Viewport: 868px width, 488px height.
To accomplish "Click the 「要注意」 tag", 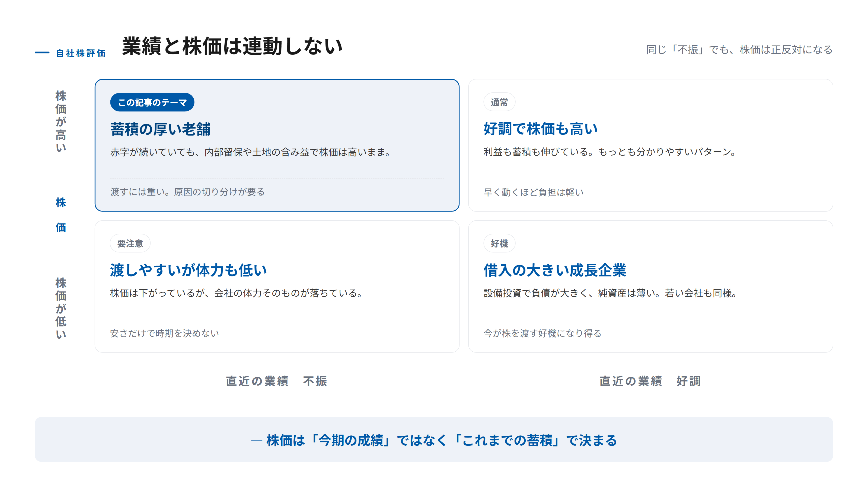I will [x=130, y=243].
